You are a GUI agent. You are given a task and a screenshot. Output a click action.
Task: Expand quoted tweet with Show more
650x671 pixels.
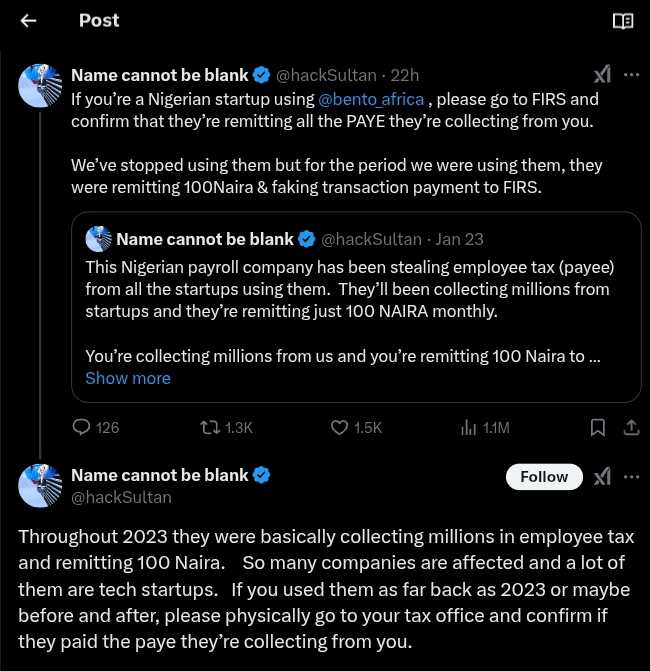pyautogui.click(x=128, y=378)
